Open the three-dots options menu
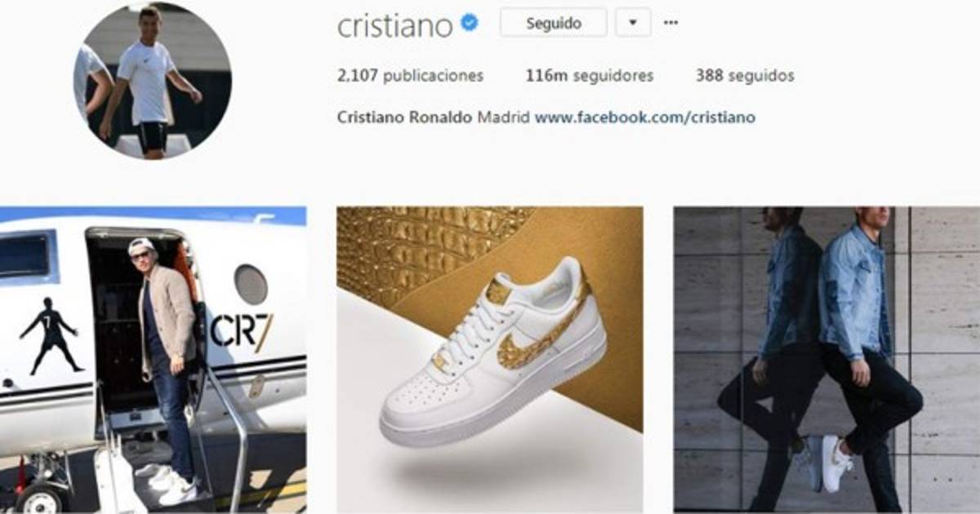The image size is (980, 514). tap(670, 23)
